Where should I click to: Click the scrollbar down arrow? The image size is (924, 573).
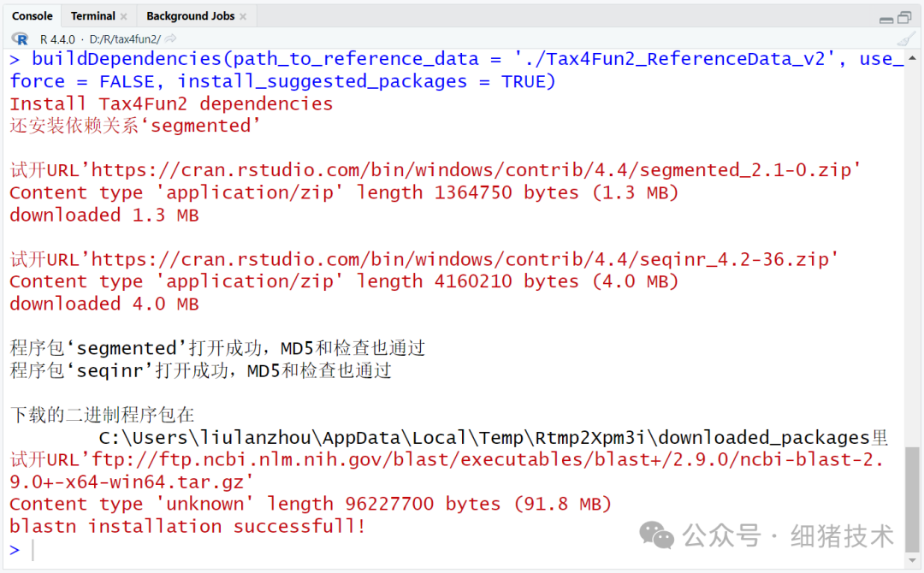click(914, 561)
